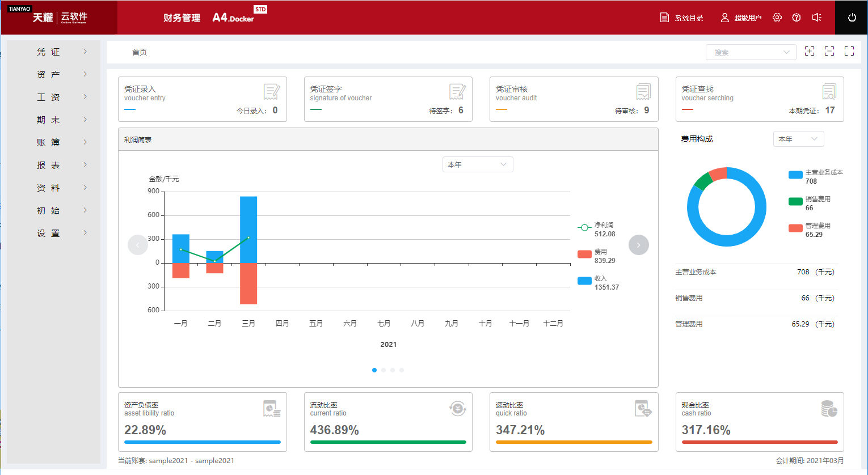This screenshot has width=868, height=475.
Task: Toggle the 净利润 legend series
Action: point(584,228)
